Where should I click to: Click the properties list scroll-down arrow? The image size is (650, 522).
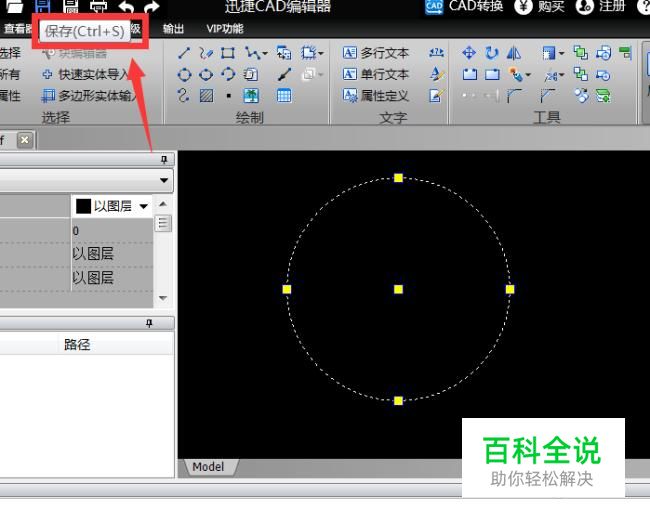(163, 298)
